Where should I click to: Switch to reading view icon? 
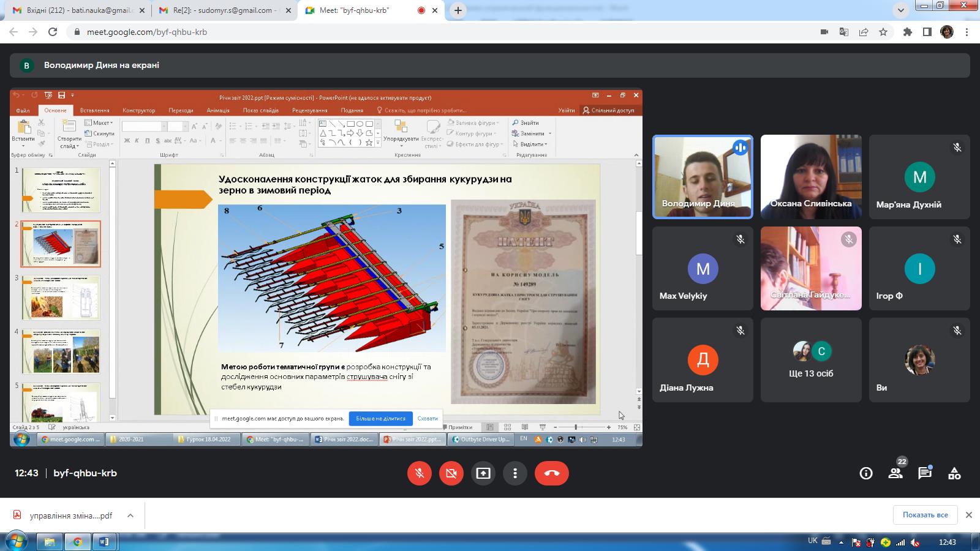(525, 427)
